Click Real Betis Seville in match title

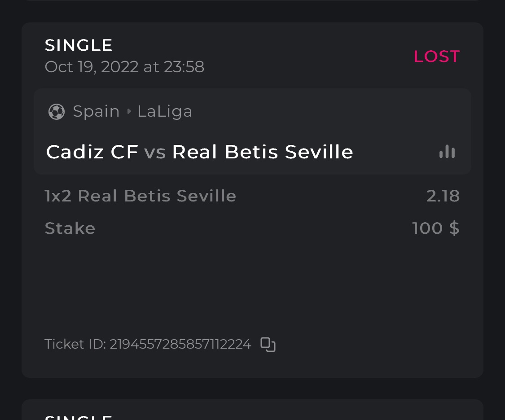click(263, 152)
